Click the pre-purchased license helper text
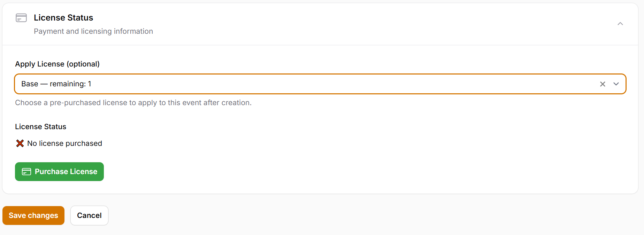 pos(133,103)
